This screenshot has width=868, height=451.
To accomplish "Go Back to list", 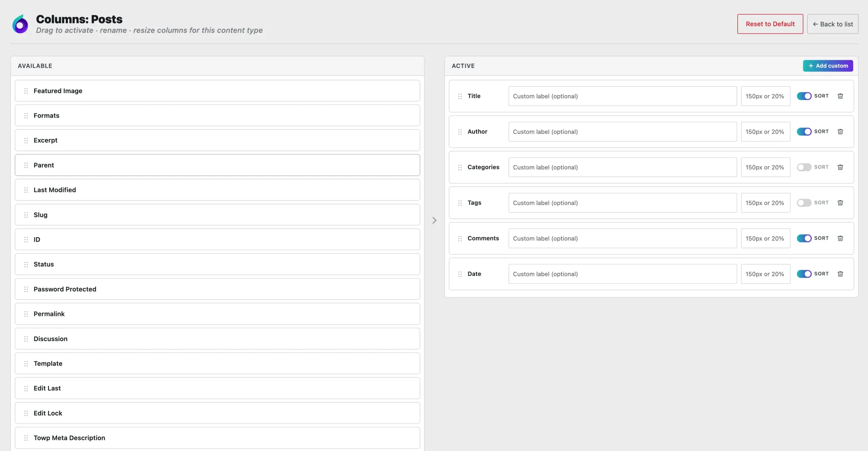I will (833, 24).
